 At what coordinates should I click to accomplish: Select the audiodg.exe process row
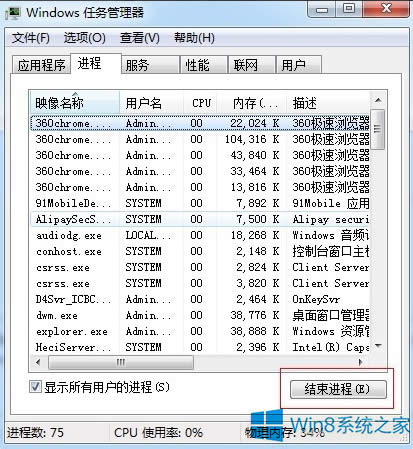[200, 235]
